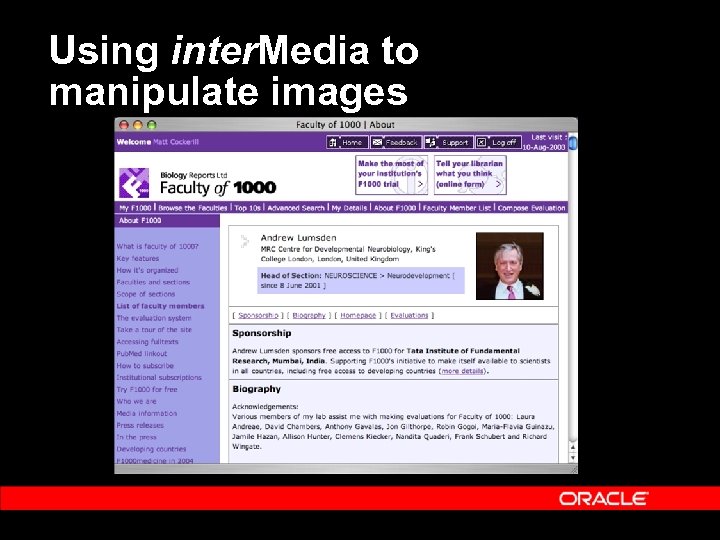Open My Details menu item

click(349, 208)
